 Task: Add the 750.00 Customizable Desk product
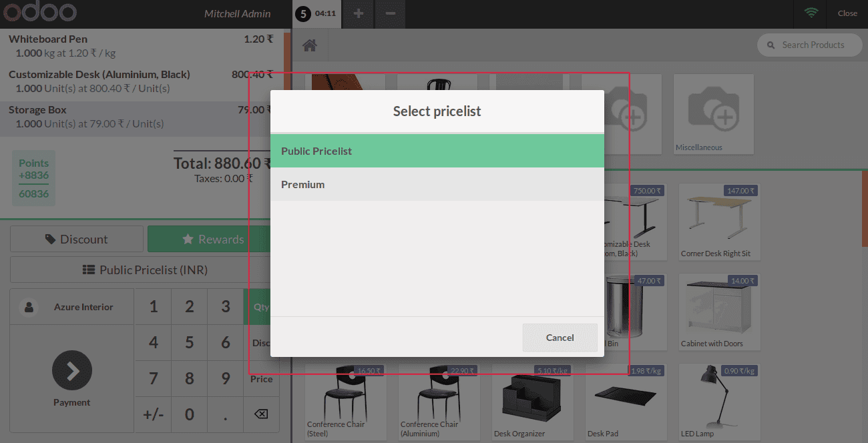click(635, 222)
